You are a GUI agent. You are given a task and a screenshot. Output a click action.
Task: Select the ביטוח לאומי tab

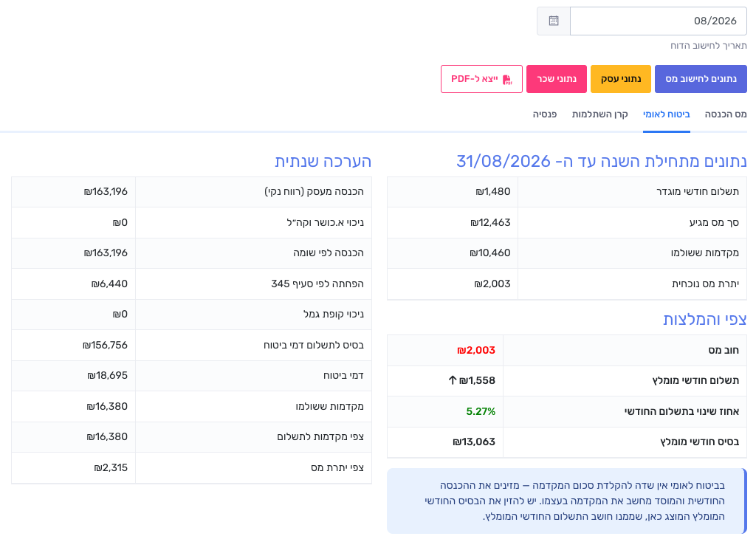point(667,114)
